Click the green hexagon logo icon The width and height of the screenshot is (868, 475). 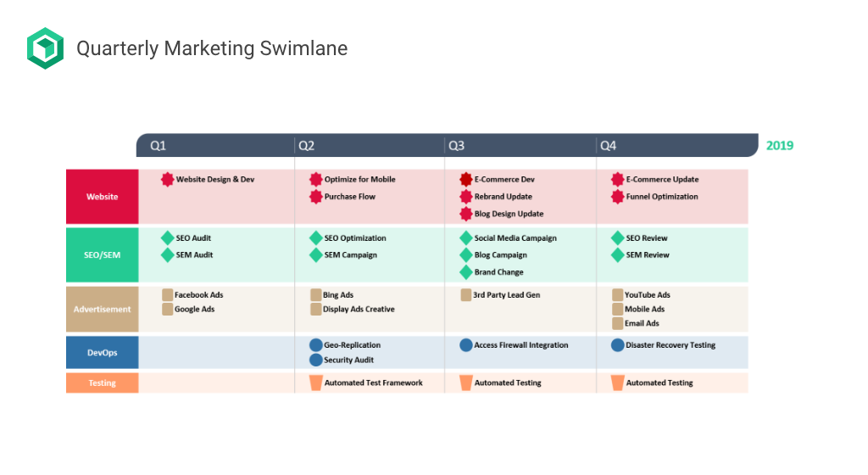(45, 48)
